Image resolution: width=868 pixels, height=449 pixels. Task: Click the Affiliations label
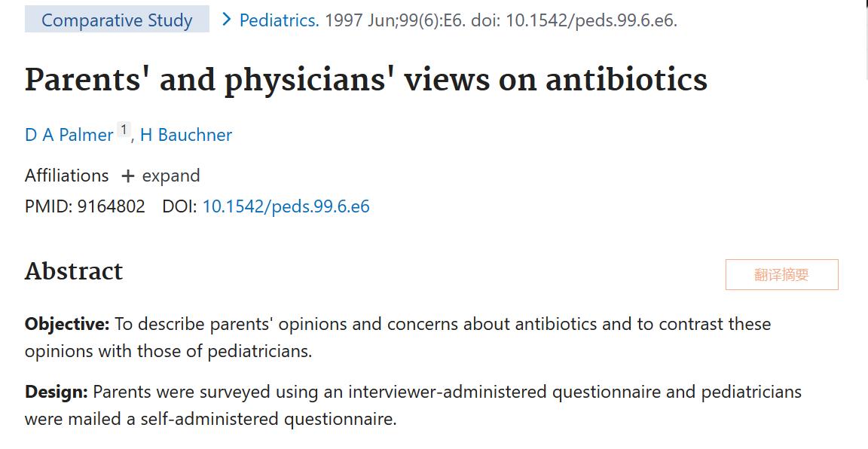67,176
